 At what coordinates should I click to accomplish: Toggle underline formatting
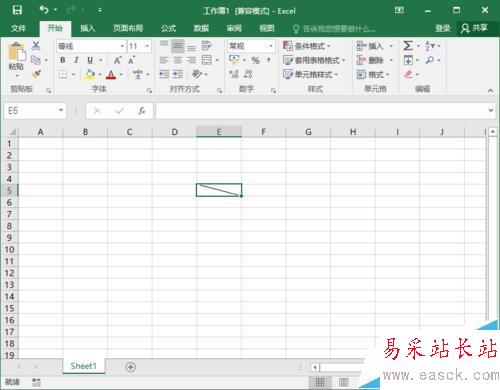point(90,60)
